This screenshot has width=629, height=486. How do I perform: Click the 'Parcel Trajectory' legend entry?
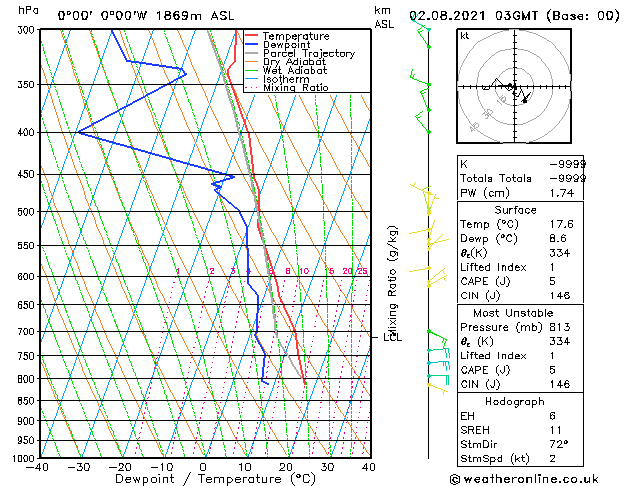click(309, 54)
